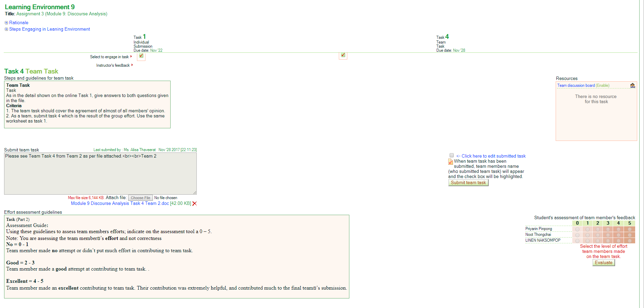Viewport: 644px width, 308px height.
Task: Click the Choose File button
Action: click(x=140, y=198)
